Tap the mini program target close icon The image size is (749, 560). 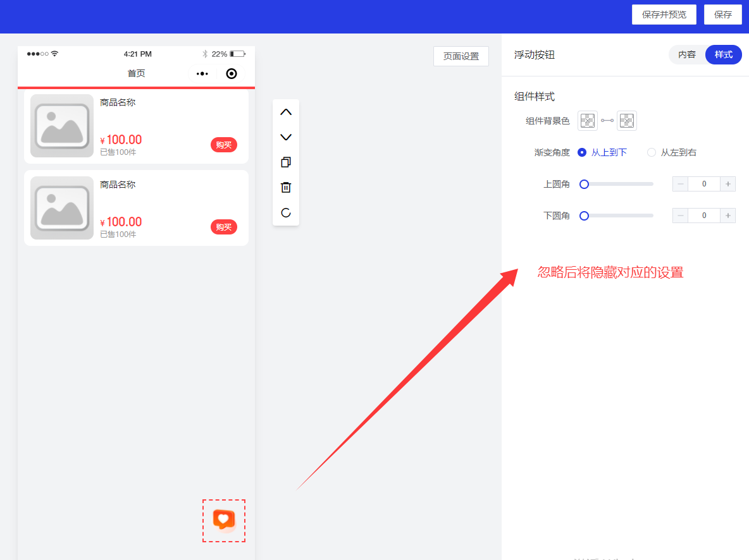(231, 73)
